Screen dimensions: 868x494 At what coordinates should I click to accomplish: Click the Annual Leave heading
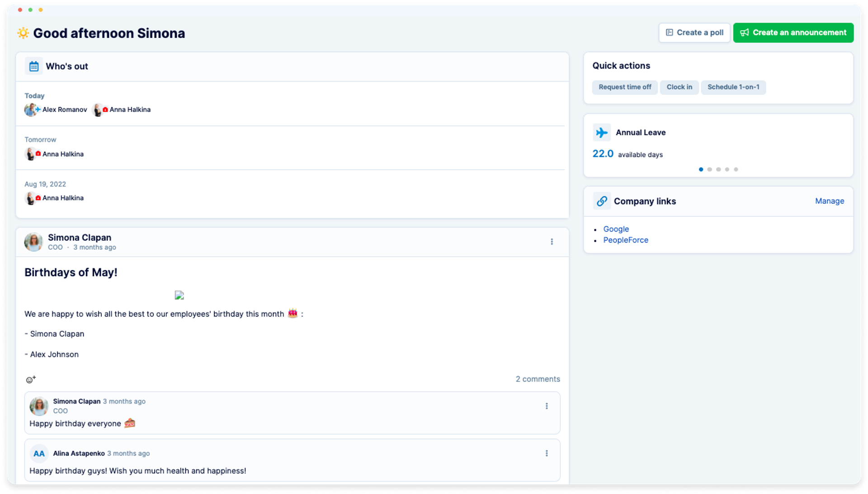(x=641, y=132)
